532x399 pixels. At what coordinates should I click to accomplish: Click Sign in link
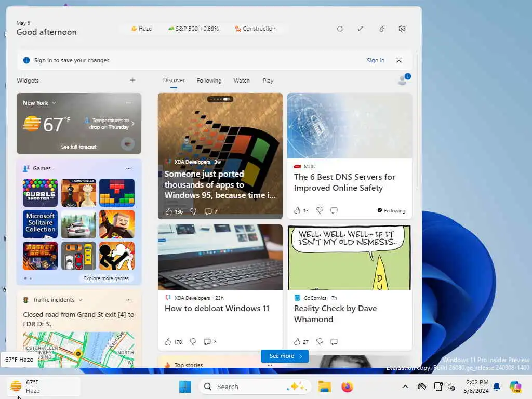click(376, 60)
